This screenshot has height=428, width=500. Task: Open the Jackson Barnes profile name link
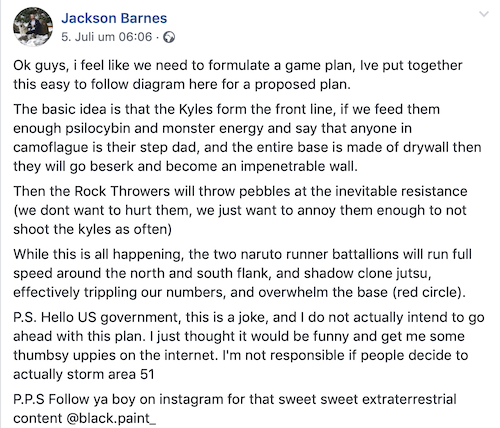[x=114, y=18]
